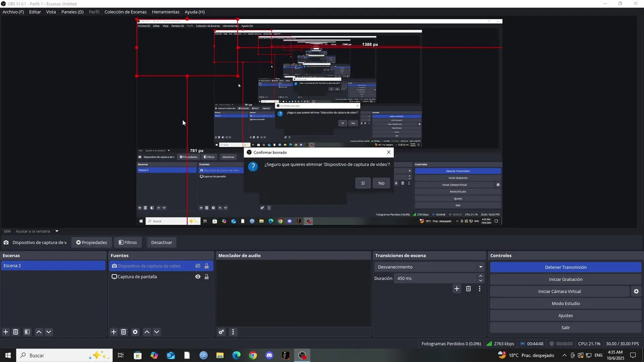Add a new scene with plus icon
The width and height of the screenshot is (644, 362).
tap(6, 332)
